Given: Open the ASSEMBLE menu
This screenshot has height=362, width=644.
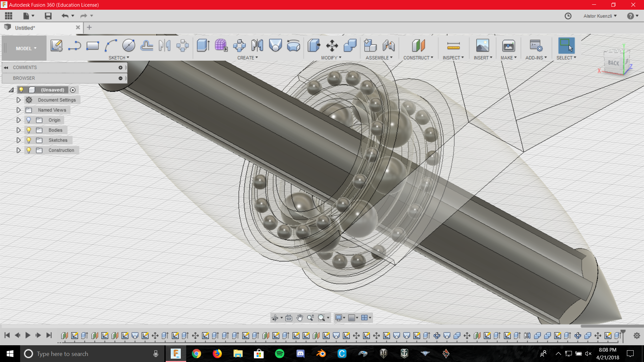Looking at the screenshot, I should point(379,58).
